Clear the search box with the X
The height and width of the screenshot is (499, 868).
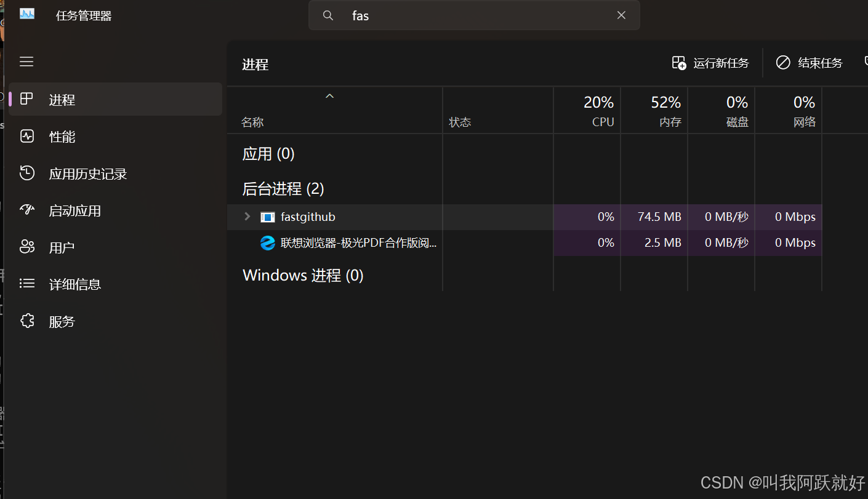621,15
